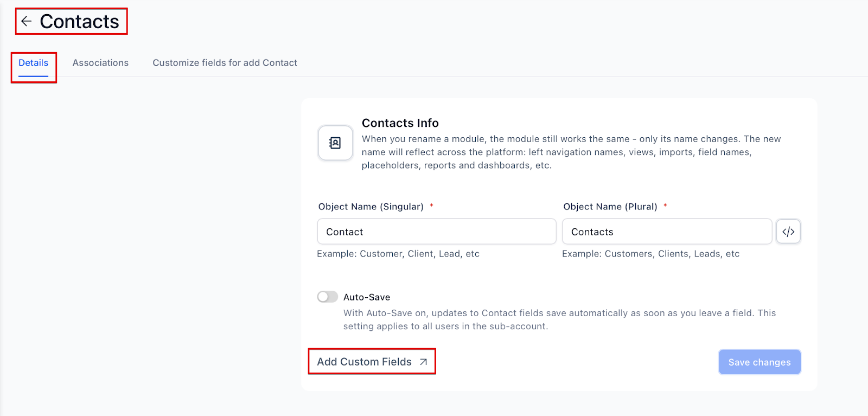868x416 pixels.
Task: Open Customize fields for add Contact tab
Action: click(225, 63)
